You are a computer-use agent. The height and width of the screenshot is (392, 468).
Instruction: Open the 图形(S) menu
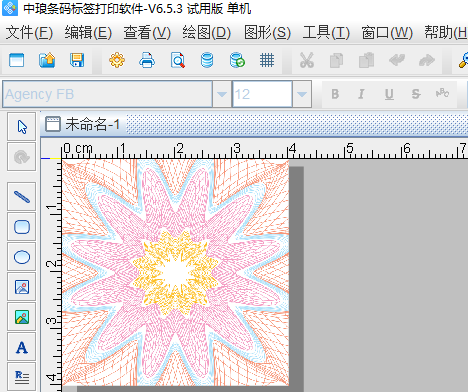(267, 33)
